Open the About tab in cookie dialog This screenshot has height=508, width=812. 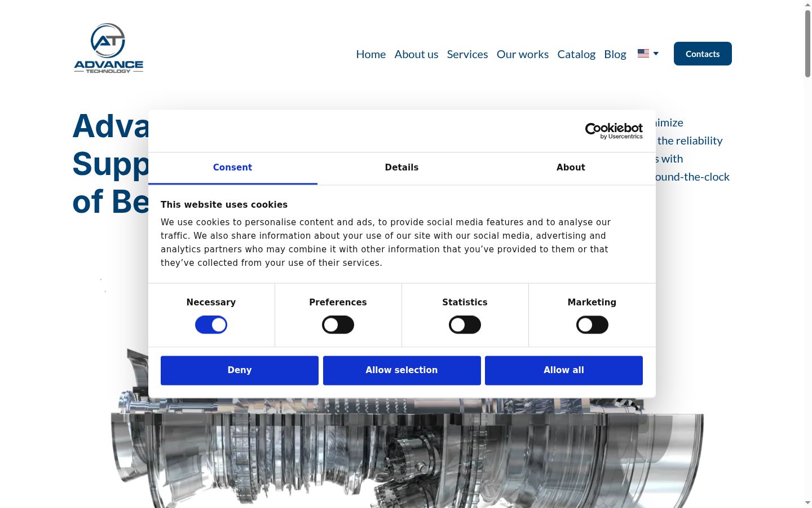click(x=571, y=168)
